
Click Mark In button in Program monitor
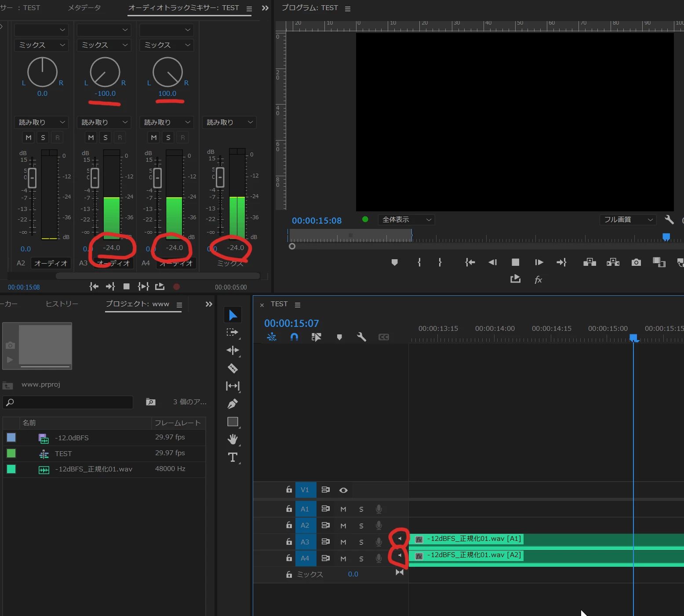pyautogui.click(x=419, y=262)
